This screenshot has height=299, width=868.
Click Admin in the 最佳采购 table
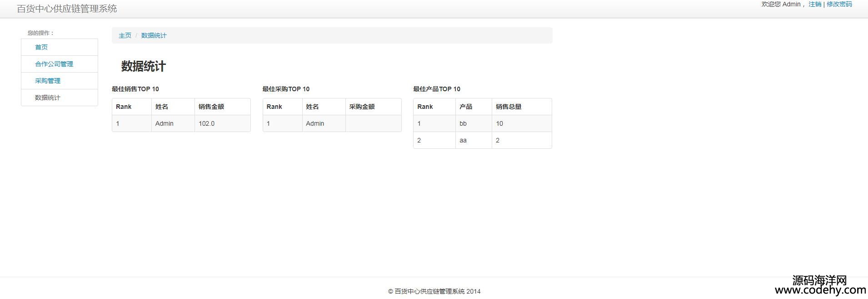point(315,123)
